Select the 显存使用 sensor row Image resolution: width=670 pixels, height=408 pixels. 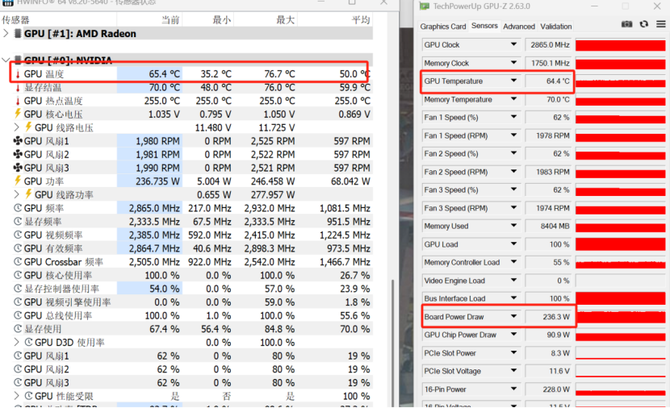(187, 329)
